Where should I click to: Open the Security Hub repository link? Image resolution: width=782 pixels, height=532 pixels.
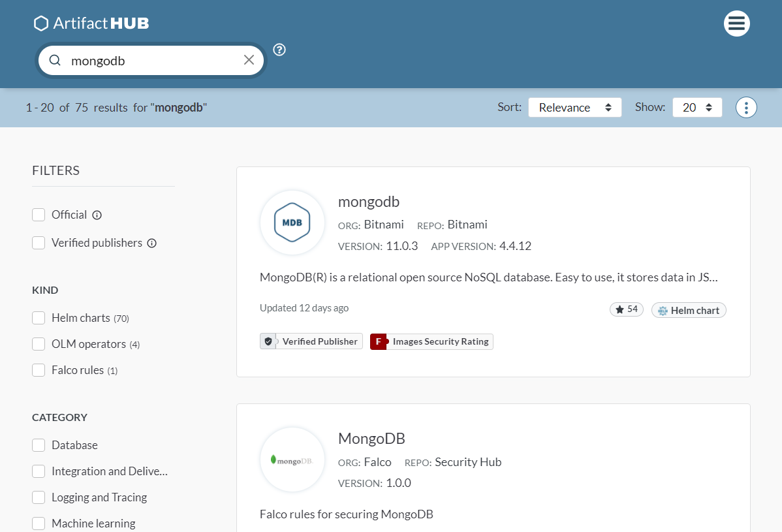pos(468,462)
